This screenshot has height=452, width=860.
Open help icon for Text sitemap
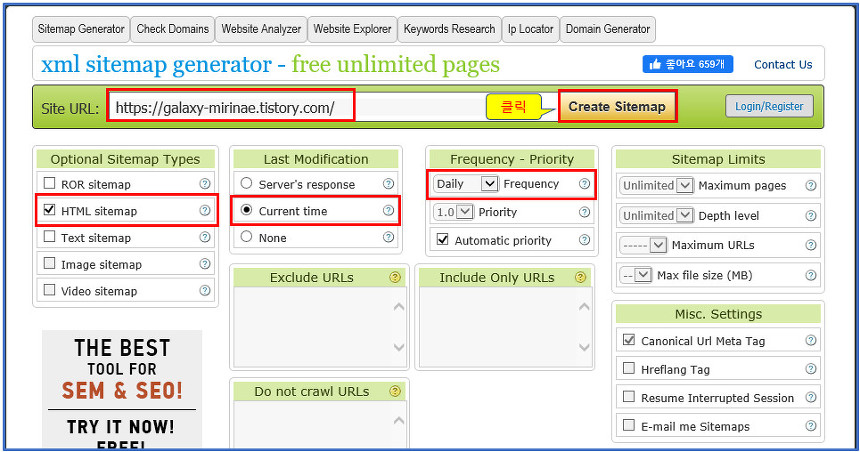click(205, 237)
